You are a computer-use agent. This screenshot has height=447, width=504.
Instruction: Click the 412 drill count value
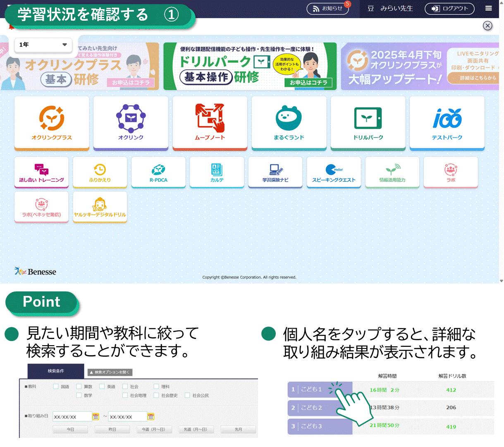pos(451,390)
